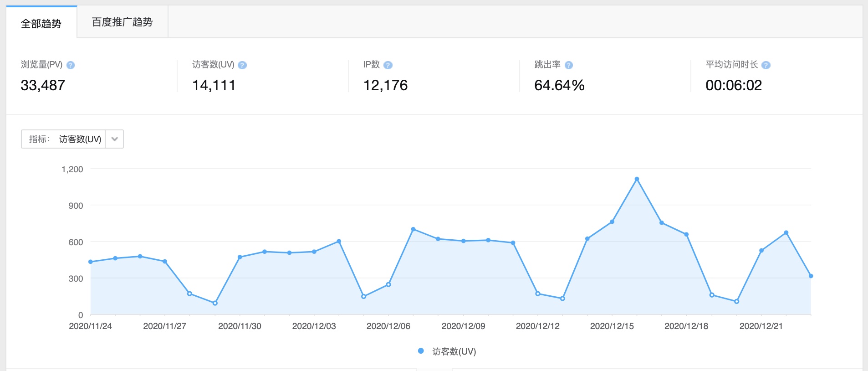Open the 指标 访客数(UV) dropdown
The height and width of the screenshot is (371, 868).
pos(72,139)
